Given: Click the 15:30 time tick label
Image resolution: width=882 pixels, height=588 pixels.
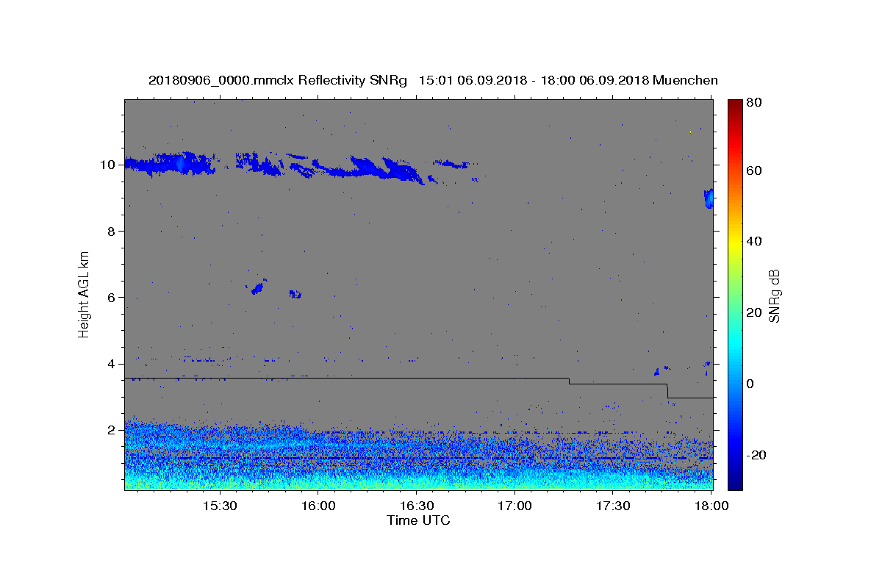Looking at the screenshot, I should (x=219, y=506).
